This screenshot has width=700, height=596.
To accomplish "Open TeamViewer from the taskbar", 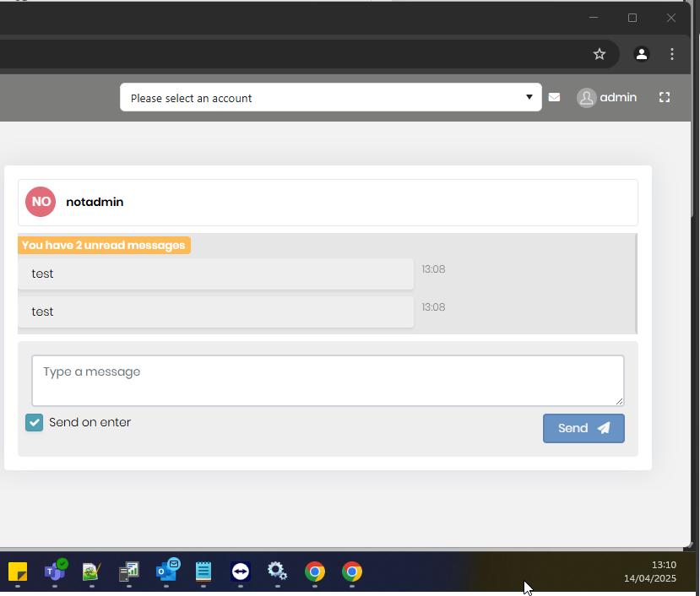I will 241,572.
